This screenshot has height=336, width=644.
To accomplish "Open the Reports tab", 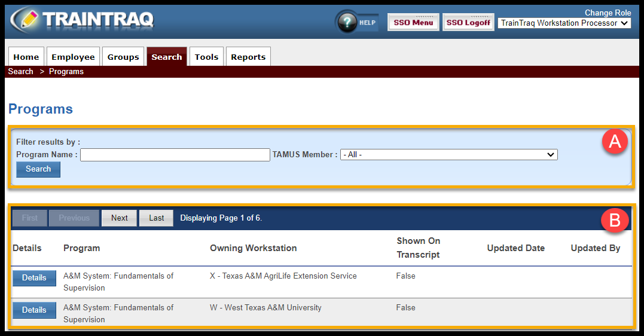I will tap(248, 57).
